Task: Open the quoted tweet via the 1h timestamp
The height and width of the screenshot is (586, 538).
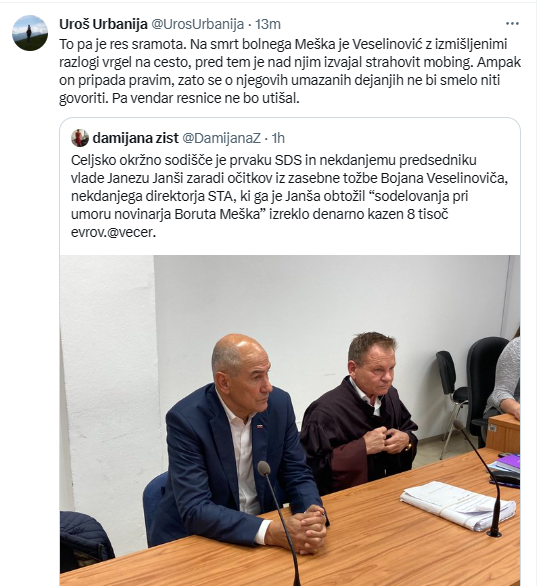Action: [278, 138]
